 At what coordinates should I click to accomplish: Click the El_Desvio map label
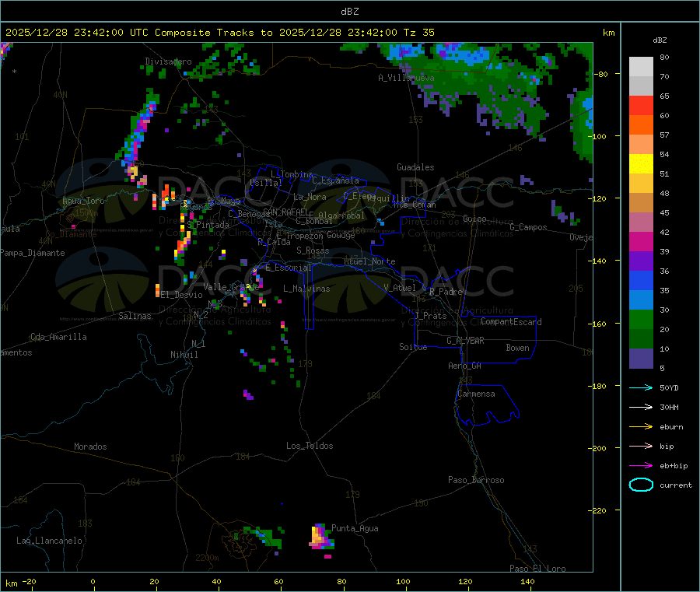coord(182,295)
